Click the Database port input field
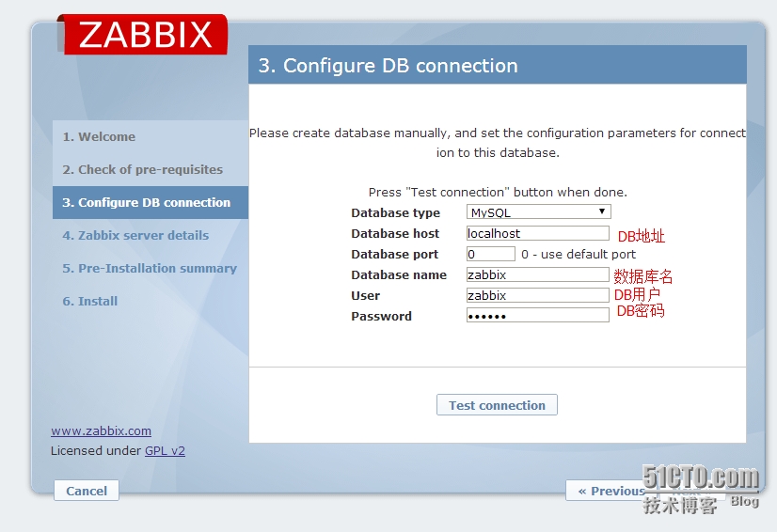 point(491,254)
